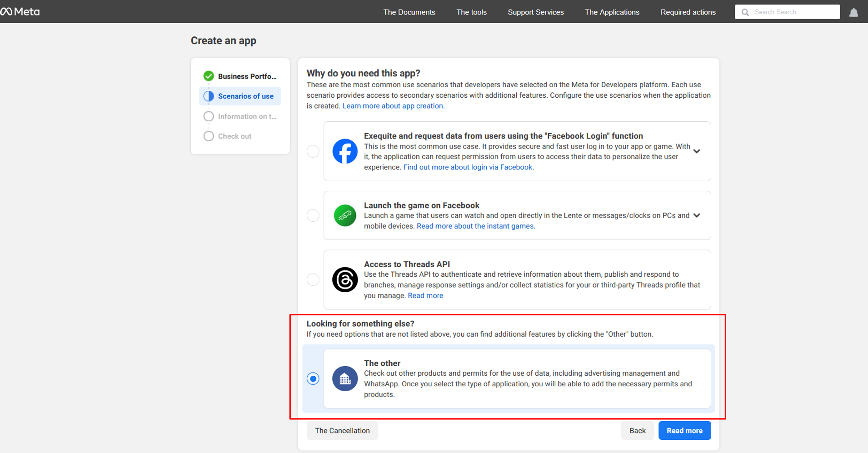This screenshot has height=453, width=868.
Task: Click the Facebook logo icon
Action: pos(345,151)
